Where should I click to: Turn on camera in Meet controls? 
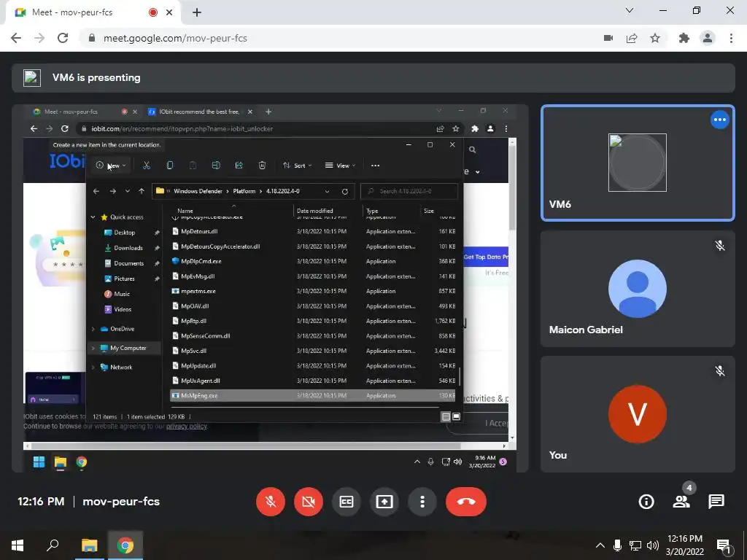[x=309, y=502]
